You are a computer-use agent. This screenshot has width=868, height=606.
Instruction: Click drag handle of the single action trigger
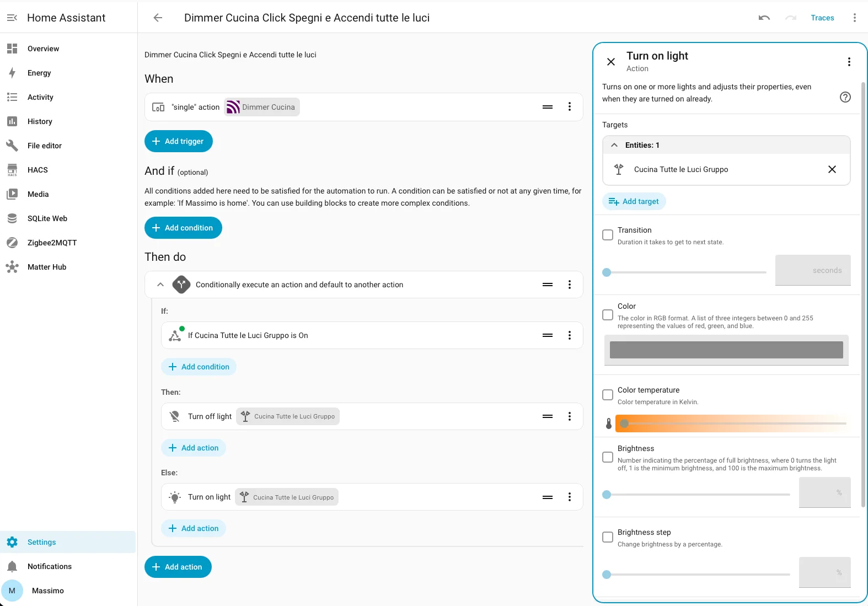[548, 107]
